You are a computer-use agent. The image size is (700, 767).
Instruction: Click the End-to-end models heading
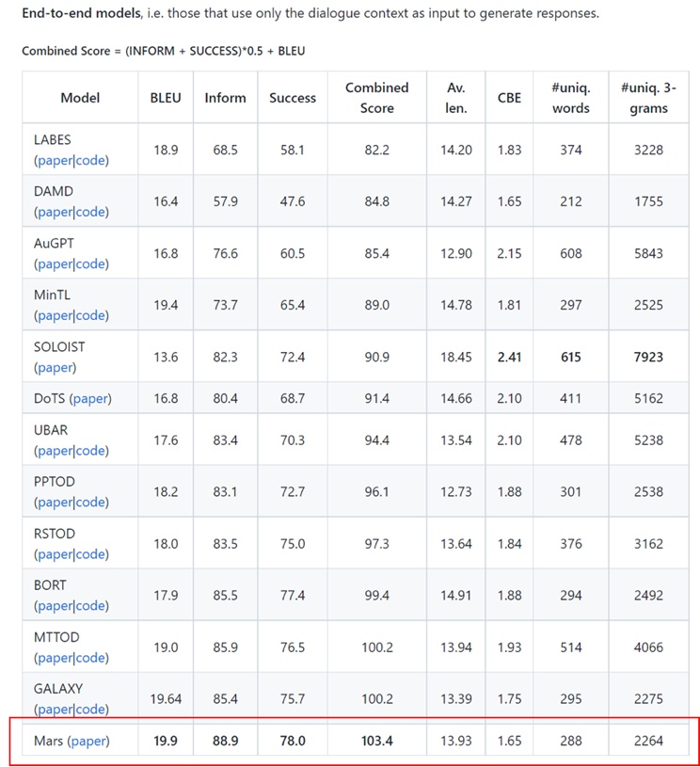click(x=81, y=13)
